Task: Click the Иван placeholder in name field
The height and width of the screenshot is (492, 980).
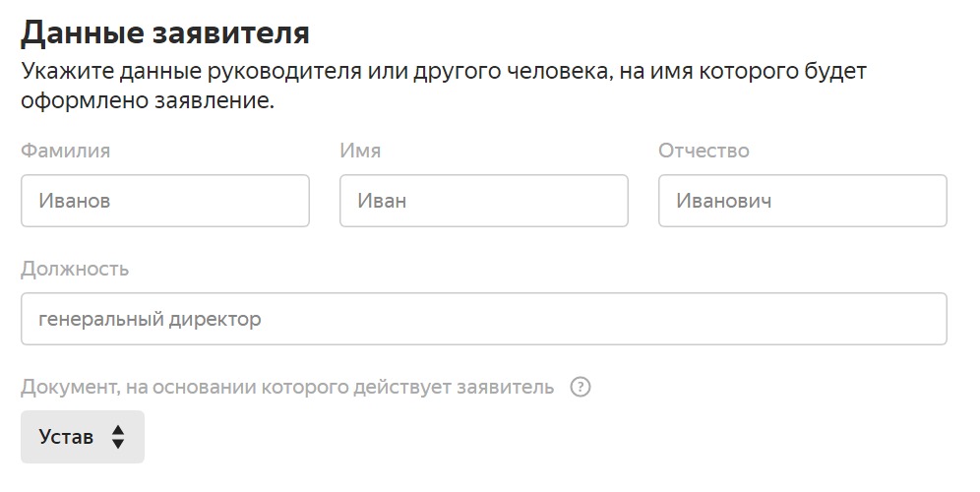Action: tap(382, 201)
